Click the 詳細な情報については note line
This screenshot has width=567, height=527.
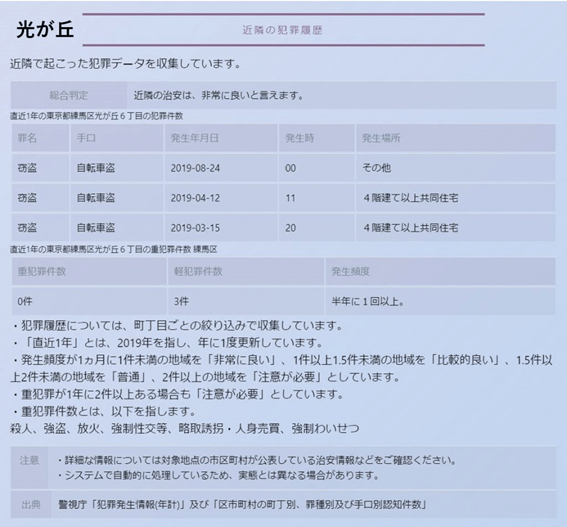(x=257, y=460)
